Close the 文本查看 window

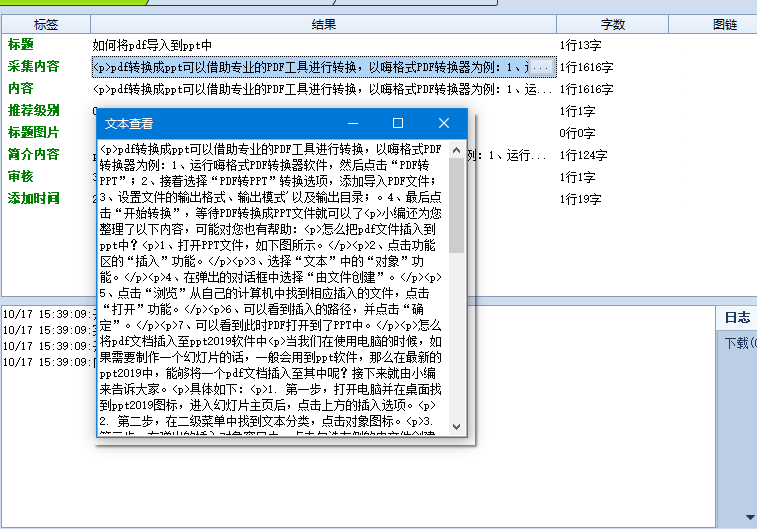(444, 124)
